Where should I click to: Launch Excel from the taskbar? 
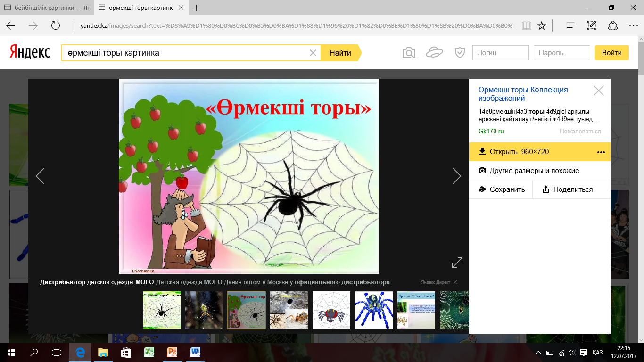point(149,352)
